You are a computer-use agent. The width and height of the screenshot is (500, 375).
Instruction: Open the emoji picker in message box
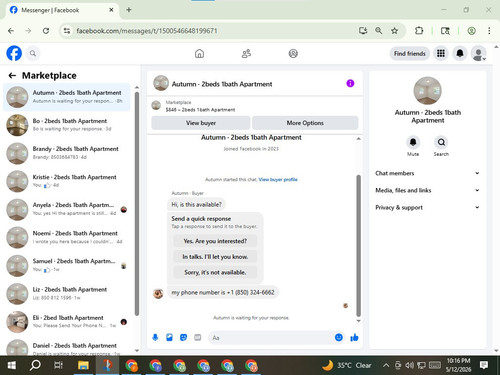pyautogui.click(x=339, y=338)
